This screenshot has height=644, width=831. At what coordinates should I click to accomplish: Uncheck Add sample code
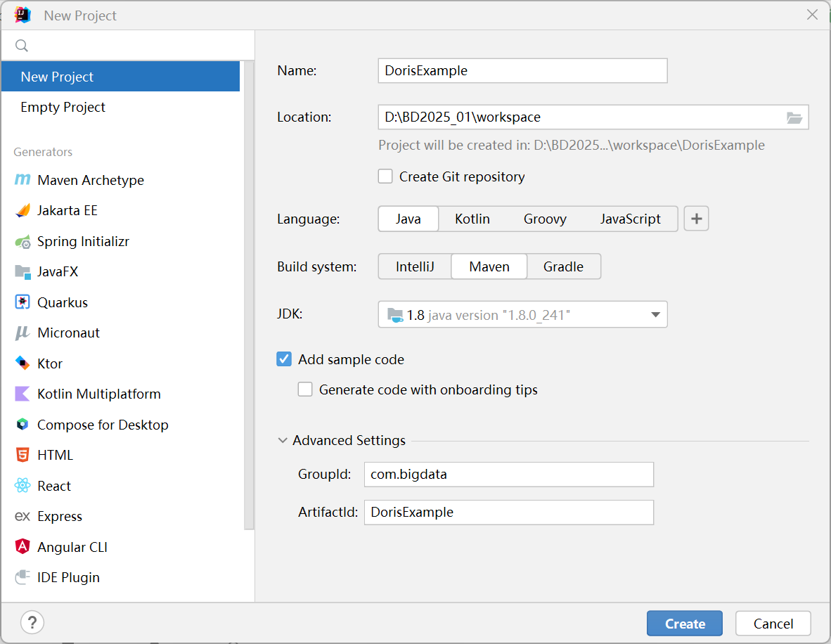point(284,359)
